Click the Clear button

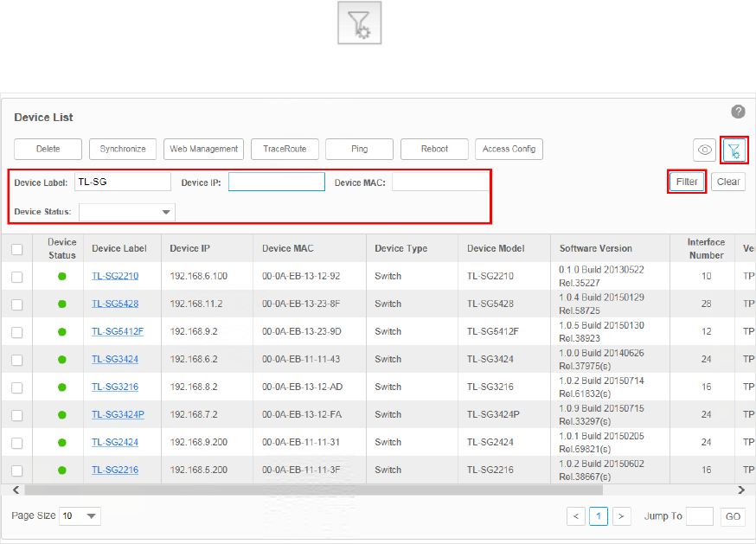(x=728, y=182)
